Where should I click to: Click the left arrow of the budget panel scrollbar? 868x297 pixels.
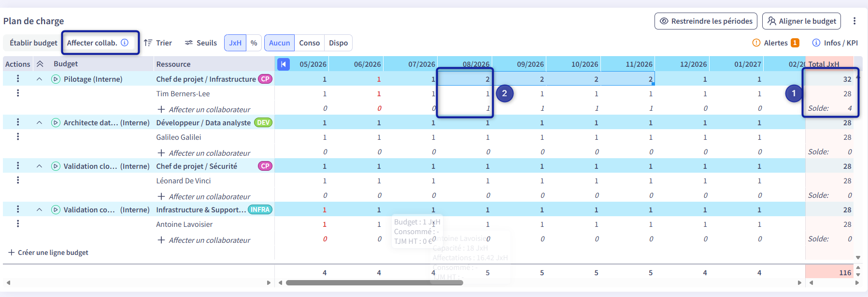[x=8, y=282]
